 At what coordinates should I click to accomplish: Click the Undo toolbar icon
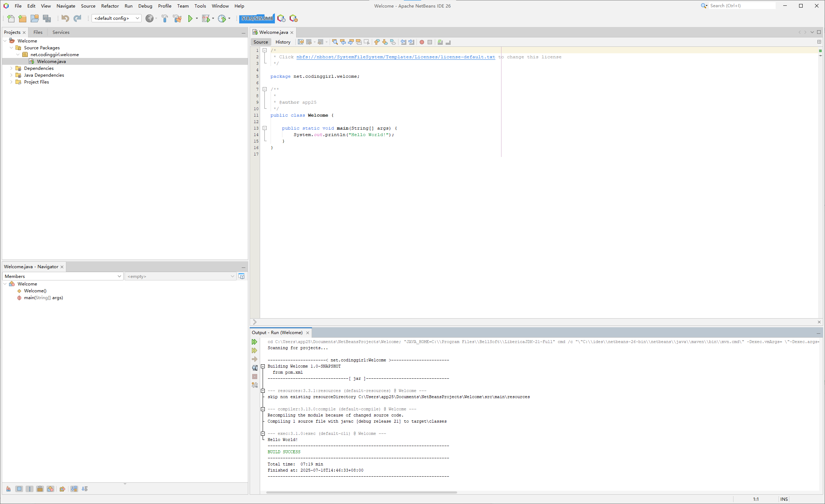(65, 18)
